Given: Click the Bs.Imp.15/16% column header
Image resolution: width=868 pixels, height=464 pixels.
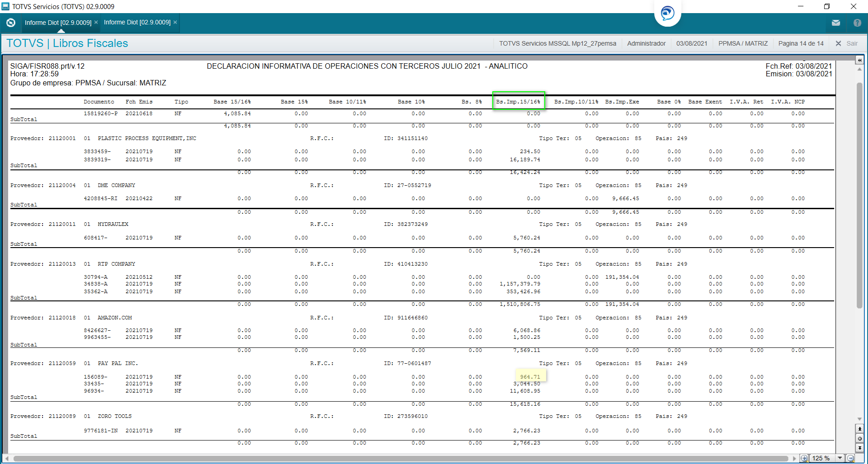Looking at the screenshot, I should 518,102.
